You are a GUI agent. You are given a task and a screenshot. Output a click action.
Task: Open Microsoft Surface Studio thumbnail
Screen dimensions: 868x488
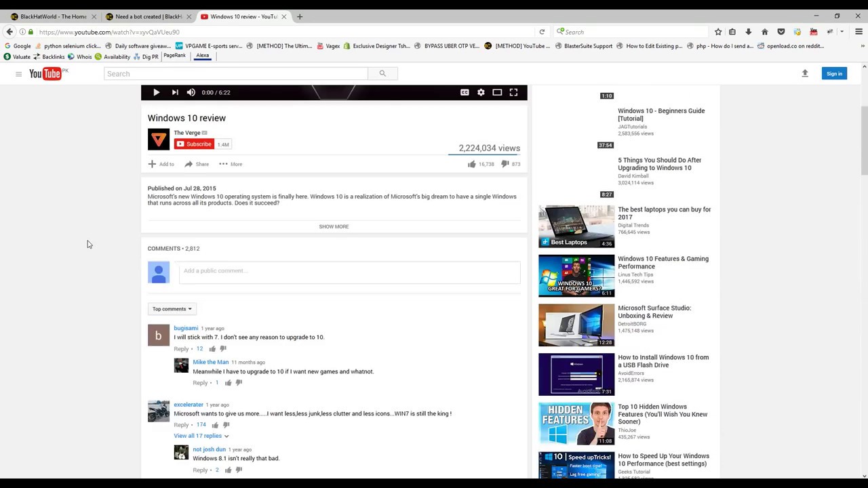[x=576, y=325]
